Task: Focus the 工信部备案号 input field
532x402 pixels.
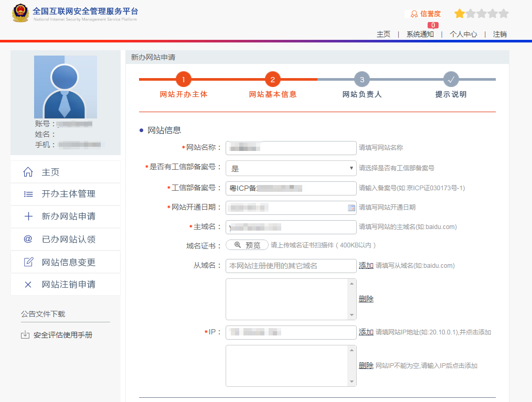Action: pos(291,188)
